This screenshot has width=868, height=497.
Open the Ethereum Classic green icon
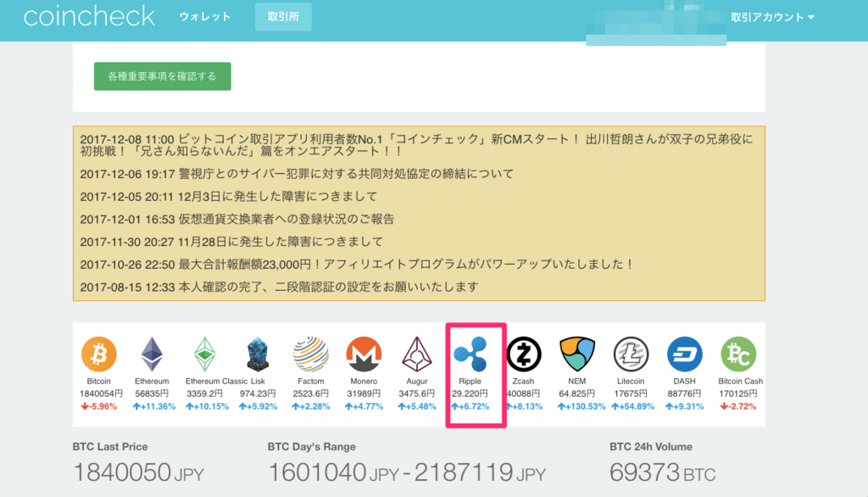pos(204,355)
